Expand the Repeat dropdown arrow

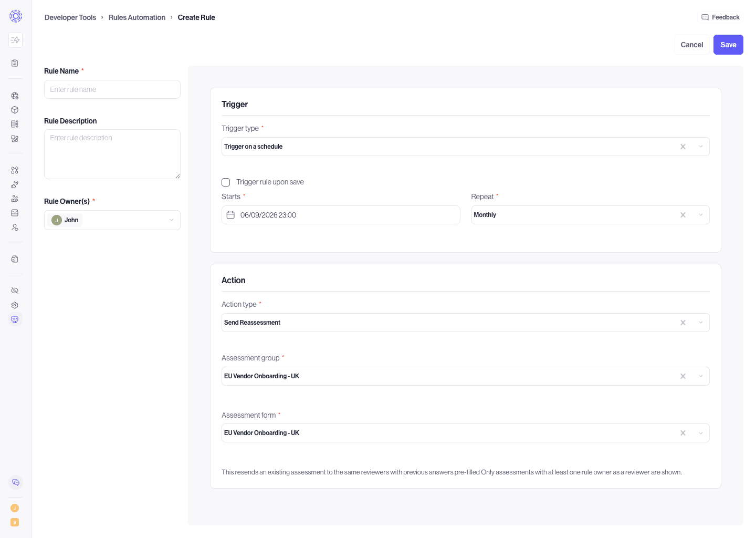coord(701,215)
